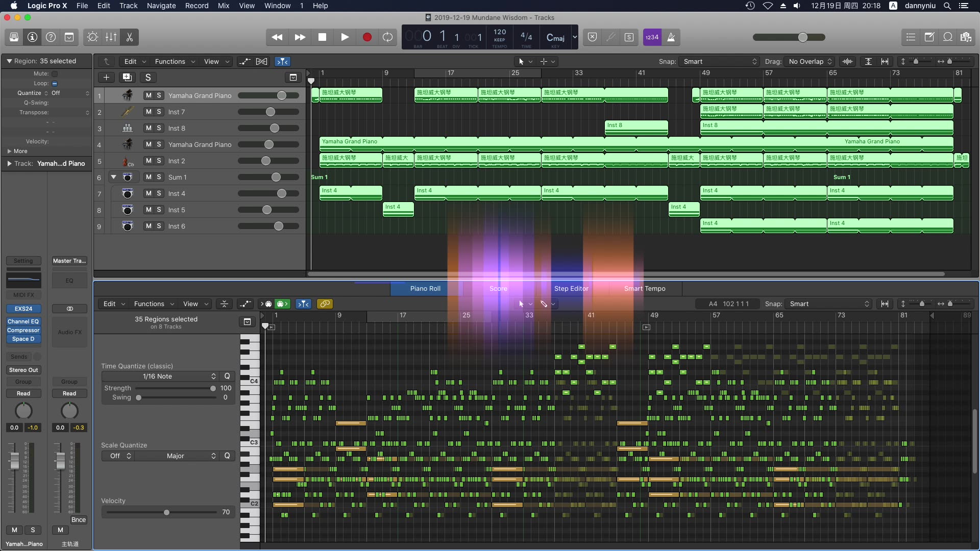
Task: Mute the Inst 7 track
Action: pyautogui.click(x=148, y=112)
